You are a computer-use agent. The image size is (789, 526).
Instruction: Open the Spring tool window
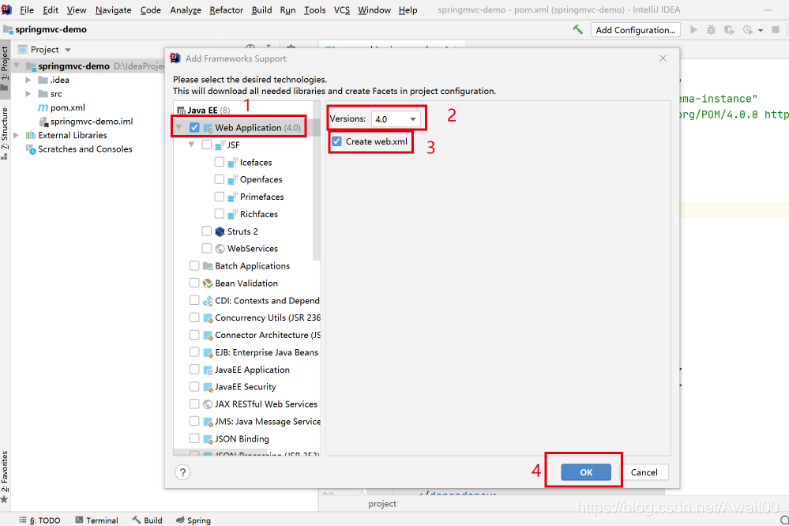pos(193,520)
